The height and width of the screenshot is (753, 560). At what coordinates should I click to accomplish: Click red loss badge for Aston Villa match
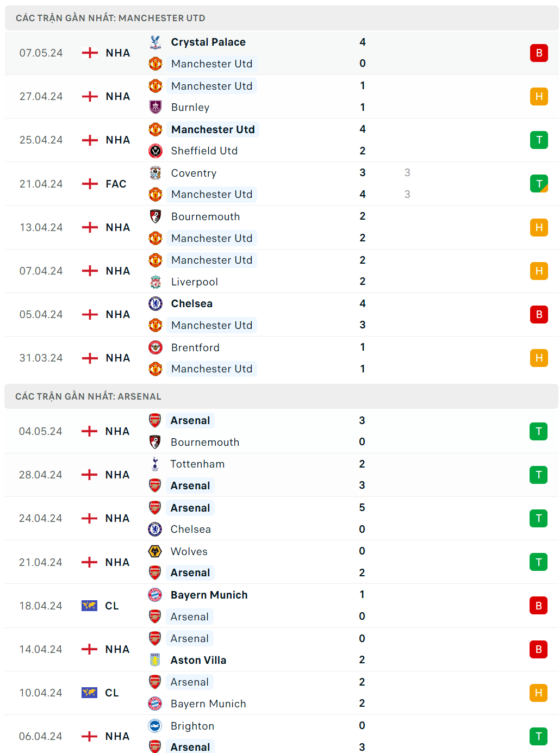(538, 649)
